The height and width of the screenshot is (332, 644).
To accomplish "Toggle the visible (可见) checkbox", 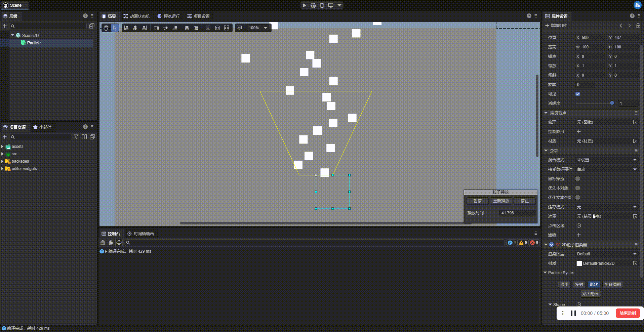I will click(x=577, y=94).
